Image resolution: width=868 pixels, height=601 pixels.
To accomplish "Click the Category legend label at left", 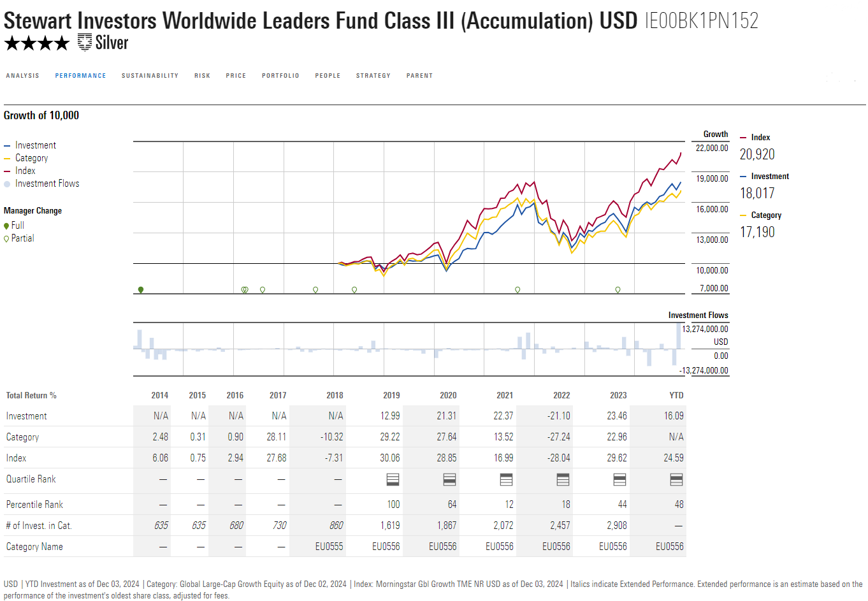I will 32,158.
